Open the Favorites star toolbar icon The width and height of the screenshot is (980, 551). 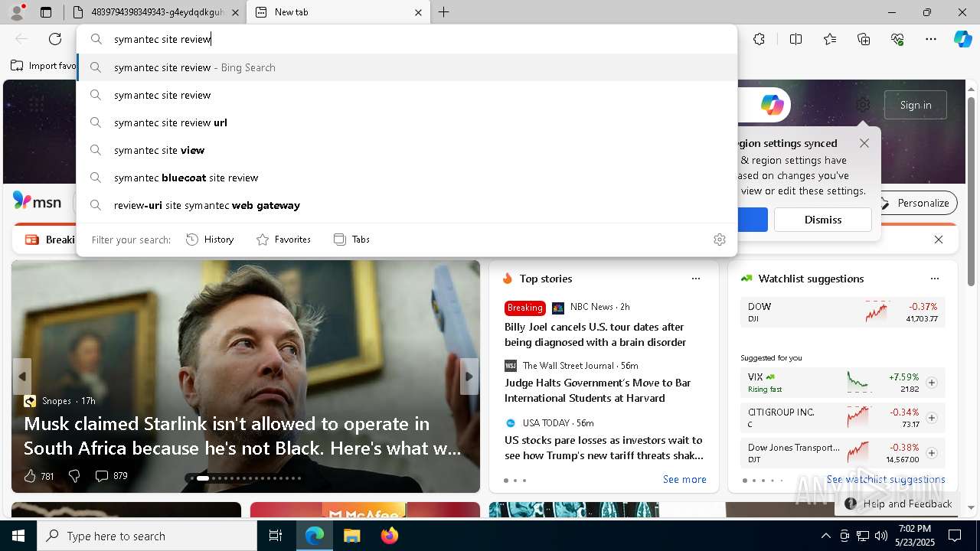pos(830,39)
